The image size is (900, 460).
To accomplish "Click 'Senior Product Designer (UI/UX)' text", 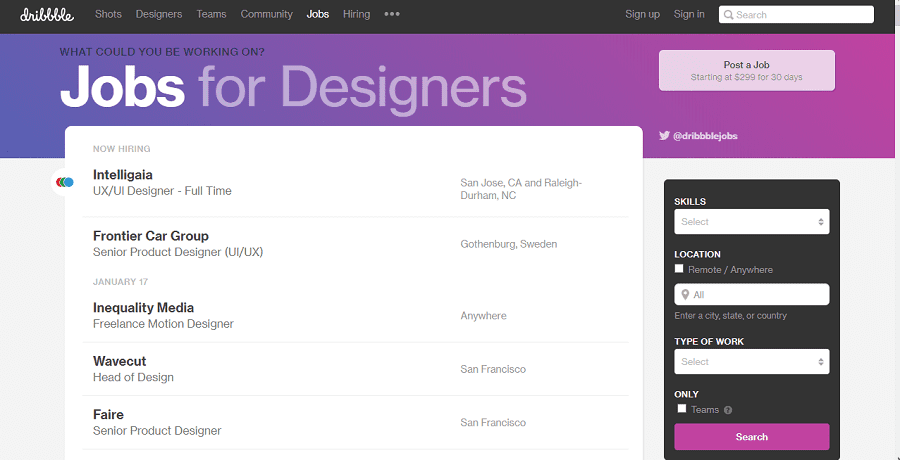I will point(178,252).
